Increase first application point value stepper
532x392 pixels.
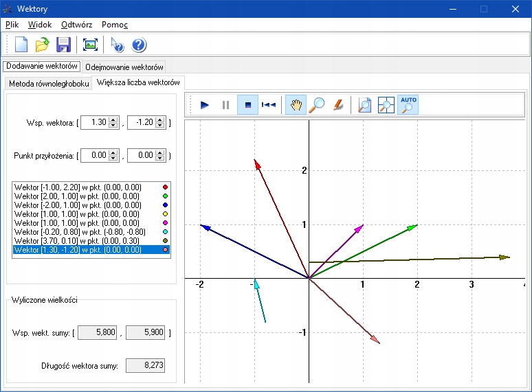[113, 152]
